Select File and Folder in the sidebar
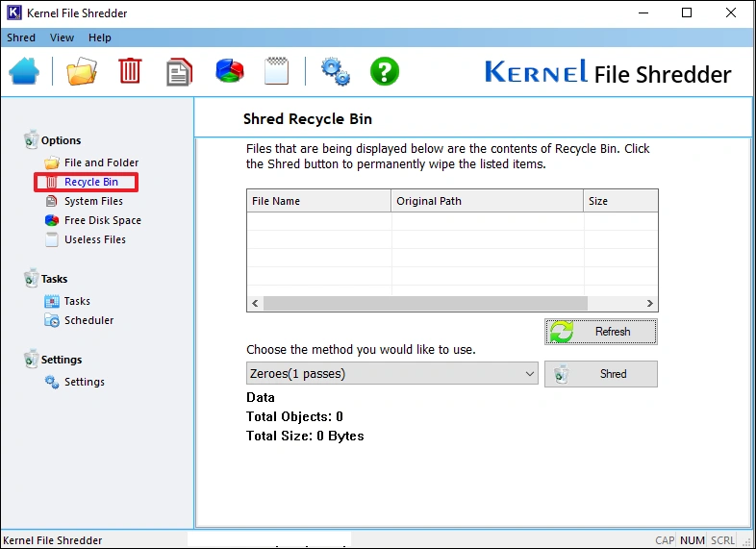Screen dimensions: 756x549 tap(101, 162)
